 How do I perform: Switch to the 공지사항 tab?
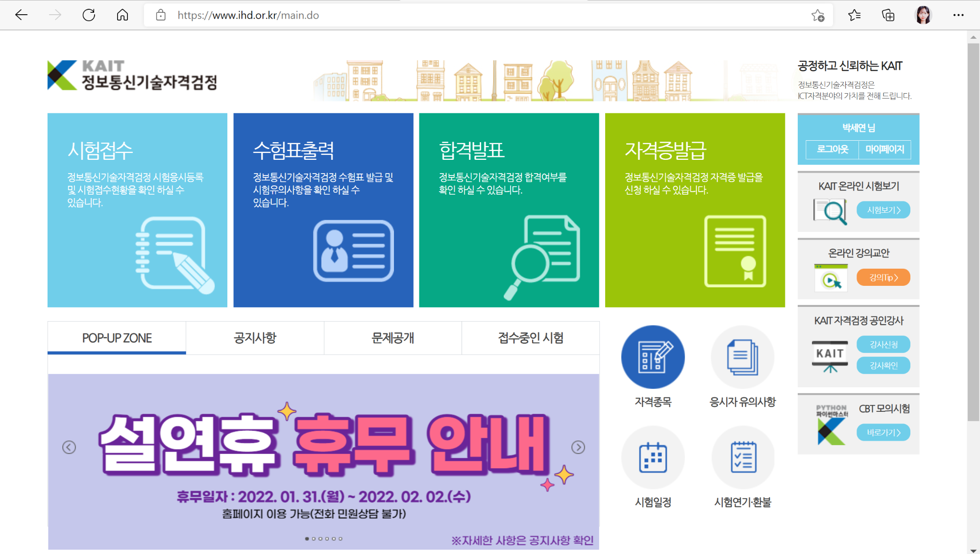pos(255,338)
